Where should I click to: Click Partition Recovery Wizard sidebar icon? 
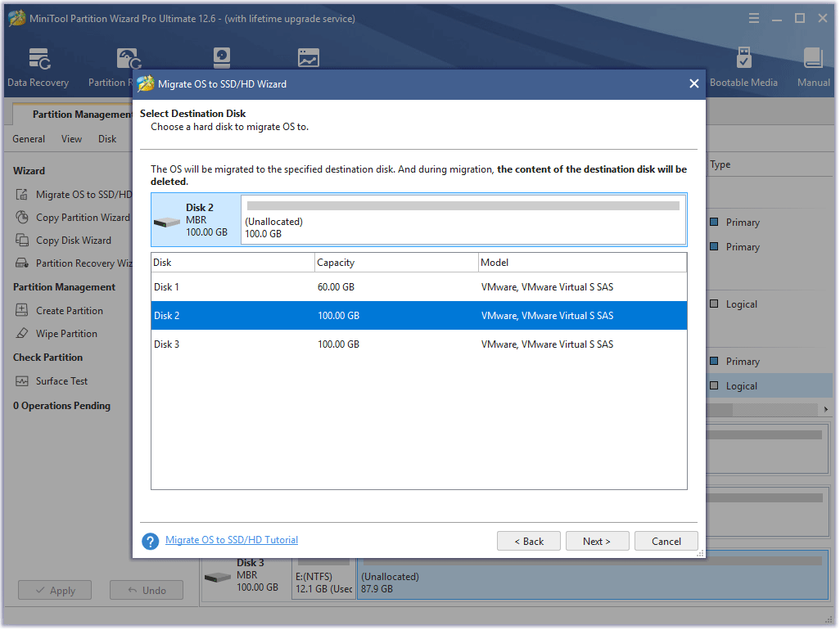22,263
